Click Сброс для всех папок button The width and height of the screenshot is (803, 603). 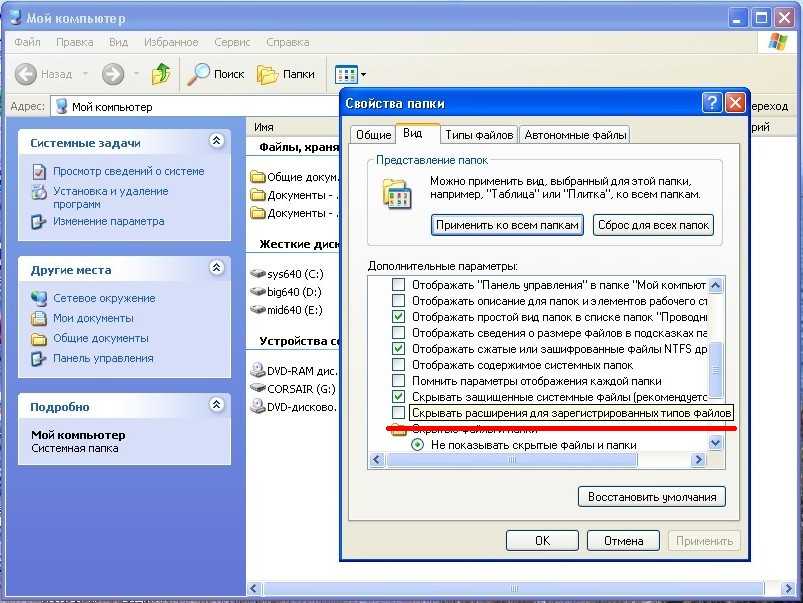[653, 225]
